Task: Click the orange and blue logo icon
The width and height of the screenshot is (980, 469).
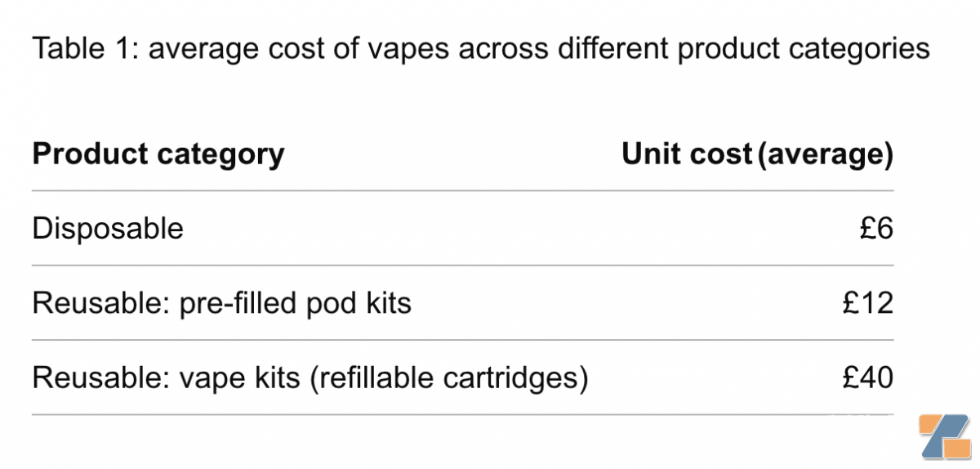Action: (943, 437)
